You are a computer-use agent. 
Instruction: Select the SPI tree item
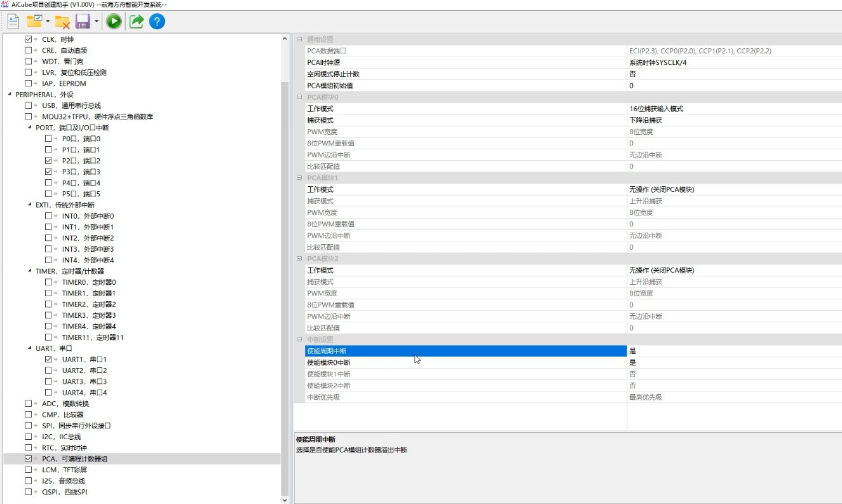pos(71,426)
